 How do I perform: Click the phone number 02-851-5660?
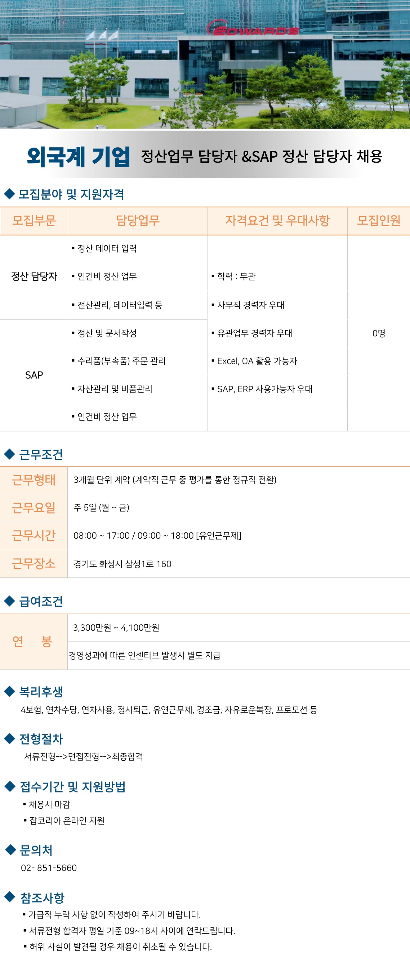pyautogui.click(x=49, y=868)
